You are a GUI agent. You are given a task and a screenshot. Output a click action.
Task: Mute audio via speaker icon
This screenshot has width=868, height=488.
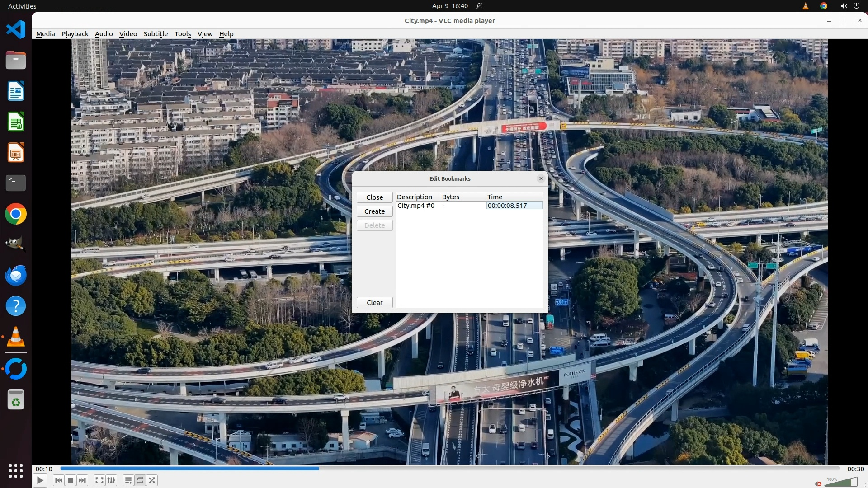point(818,483)
